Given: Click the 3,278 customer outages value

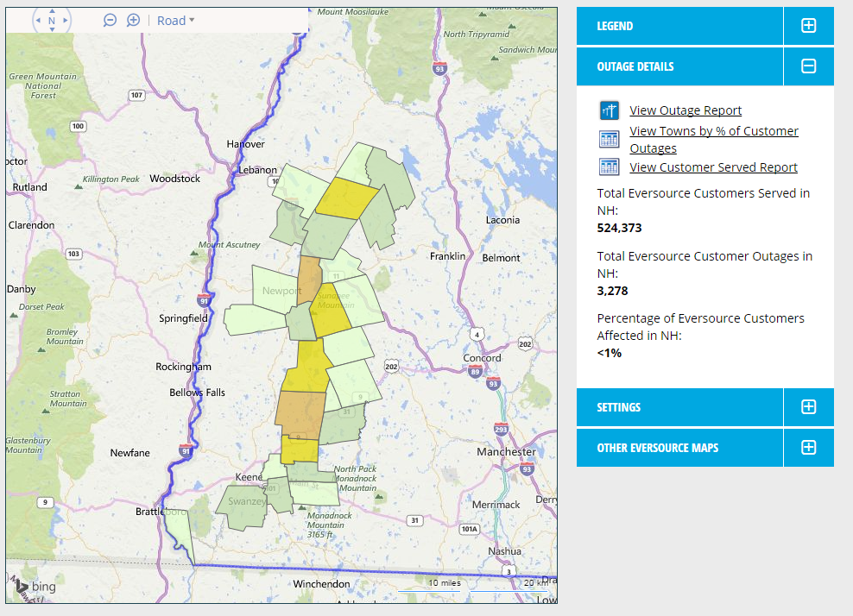Looking at the screenshot, I should 612,291.
